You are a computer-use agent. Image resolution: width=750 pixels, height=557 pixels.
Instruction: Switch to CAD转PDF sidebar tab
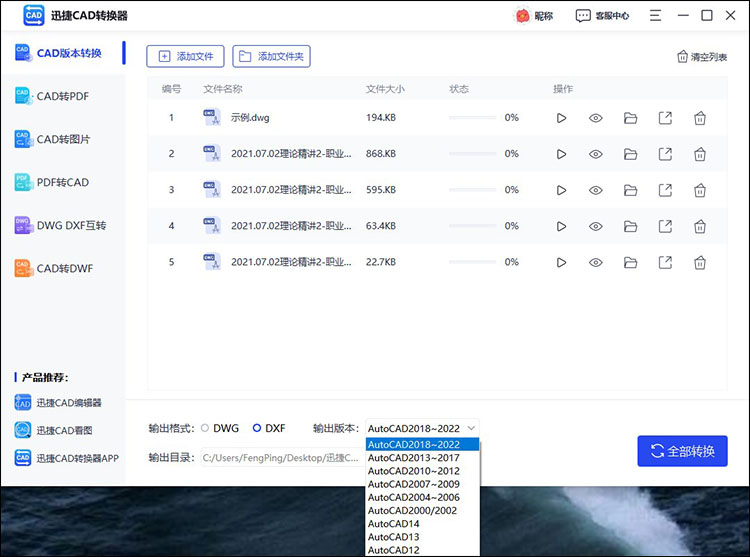point(64,96)
